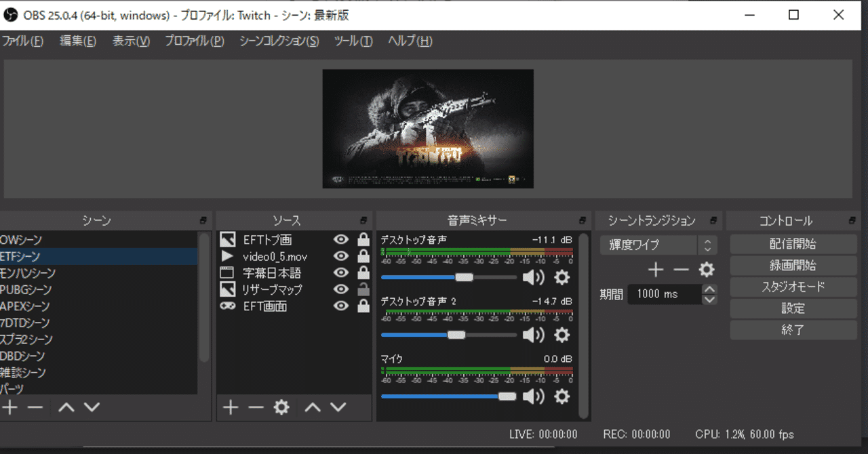Add a scene transition plus icon

click(655, 270)
